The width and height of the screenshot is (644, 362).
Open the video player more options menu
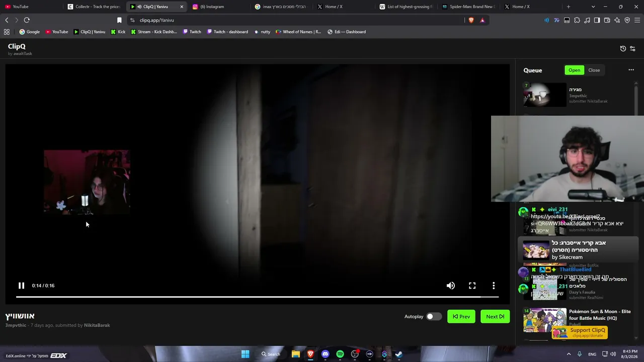point(494,286)
